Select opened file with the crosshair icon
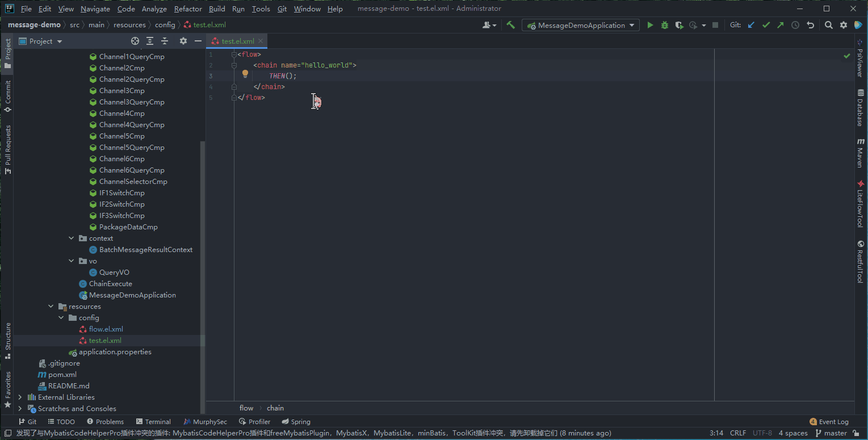 click(x=135, y=41)
